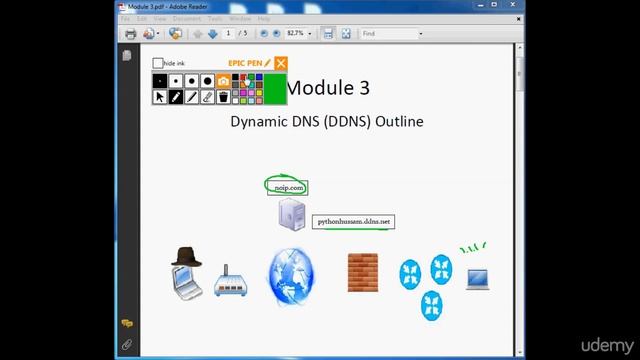Open the Tools menu
This screenshot has width=640, height=360.
pos(215,19)
